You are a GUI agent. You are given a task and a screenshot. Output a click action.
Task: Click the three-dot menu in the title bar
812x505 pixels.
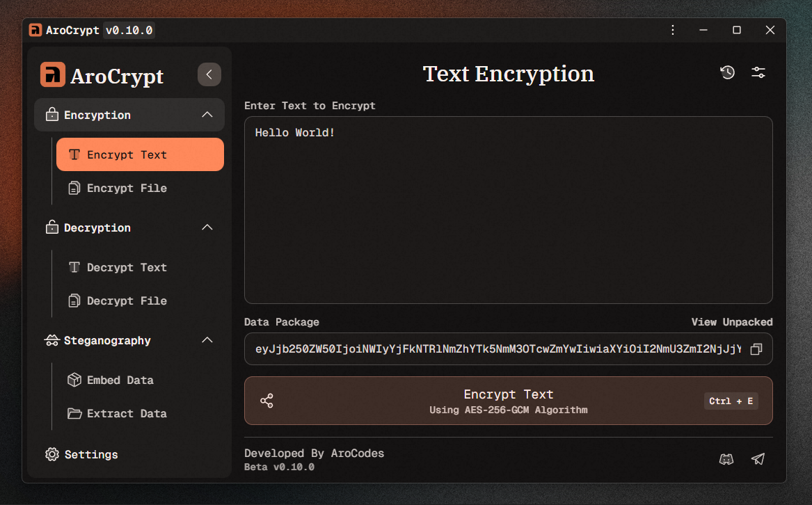[673, 30]
